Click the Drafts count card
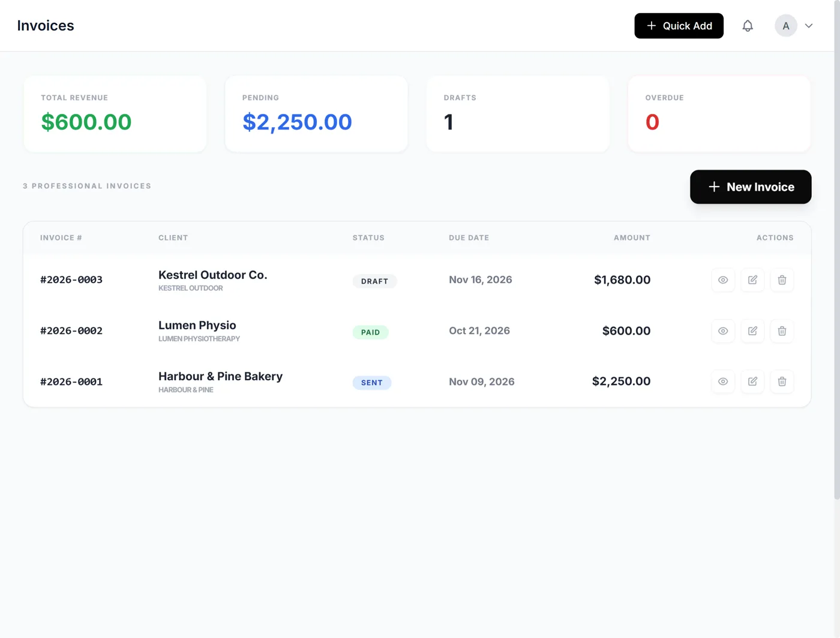840x638 pixels. point(518,114)
